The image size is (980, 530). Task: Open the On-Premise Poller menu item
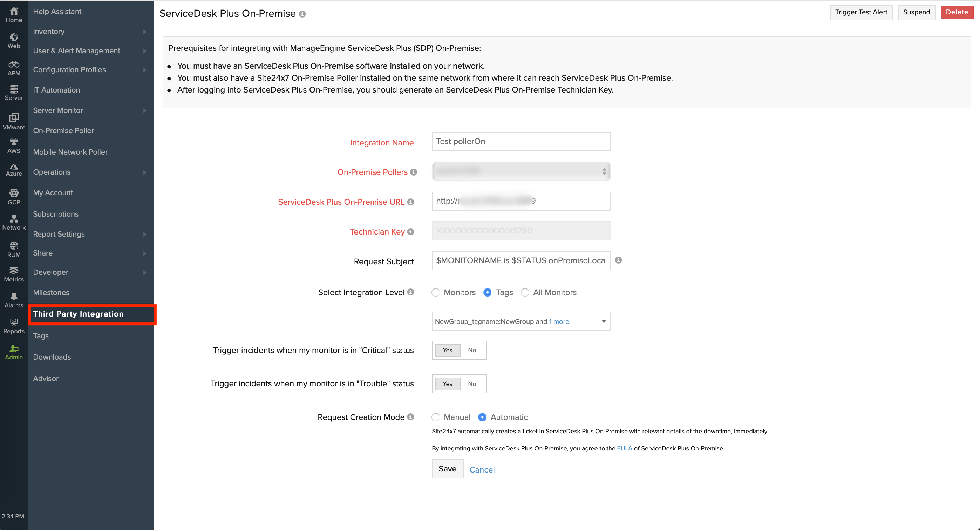point(63,130)
